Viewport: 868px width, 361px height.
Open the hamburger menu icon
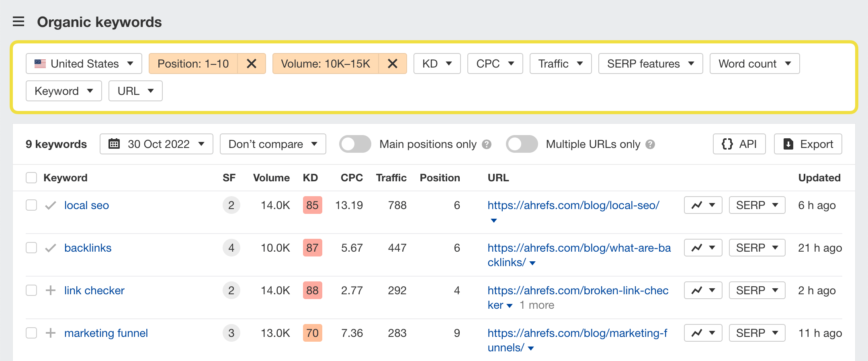coord(18,22)
